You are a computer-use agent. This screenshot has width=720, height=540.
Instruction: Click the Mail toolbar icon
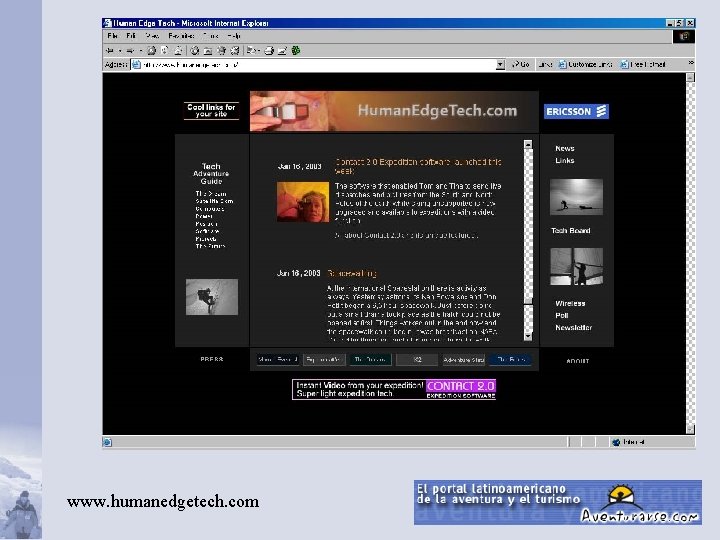pyautogui.click(x=251, y=51)
